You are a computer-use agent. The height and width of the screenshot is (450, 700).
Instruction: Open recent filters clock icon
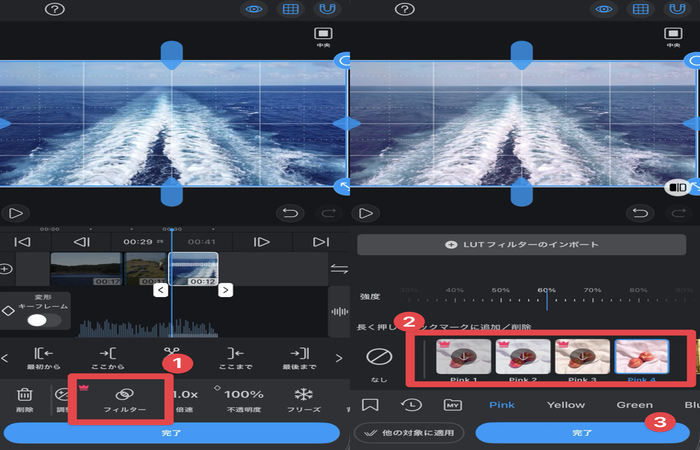(411, 405)
